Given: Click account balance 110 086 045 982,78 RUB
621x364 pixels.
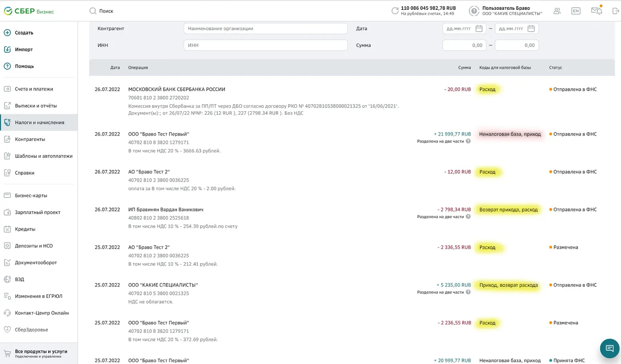Looking at the screenshot, I should 428,8.
